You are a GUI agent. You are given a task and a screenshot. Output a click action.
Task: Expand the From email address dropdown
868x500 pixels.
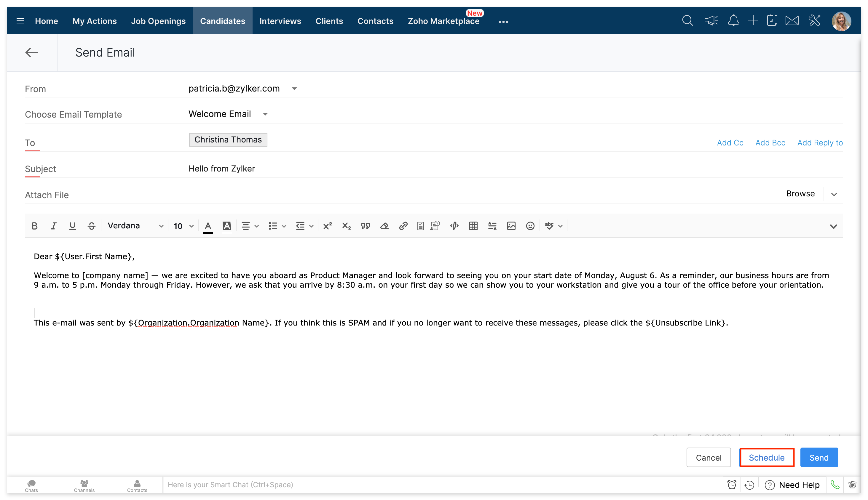tap(294, 89)
